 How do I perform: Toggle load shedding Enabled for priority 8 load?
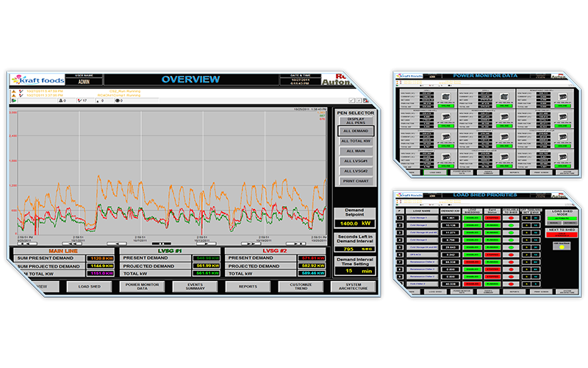click(x=473, y=269)
